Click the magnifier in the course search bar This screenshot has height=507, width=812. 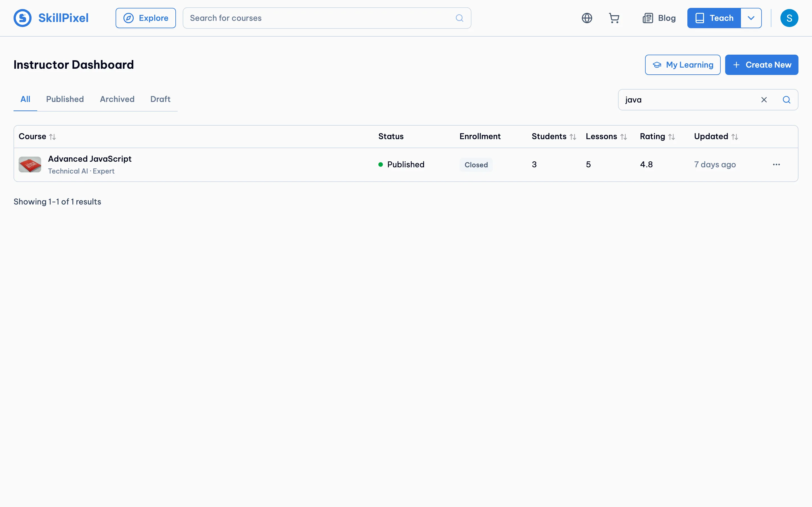pyautogui.click(x=459, y=18)
